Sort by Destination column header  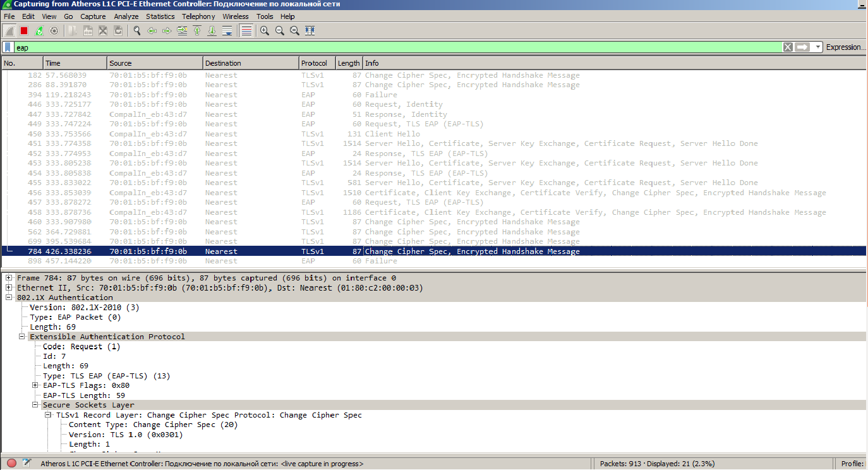tap(251, 63)
